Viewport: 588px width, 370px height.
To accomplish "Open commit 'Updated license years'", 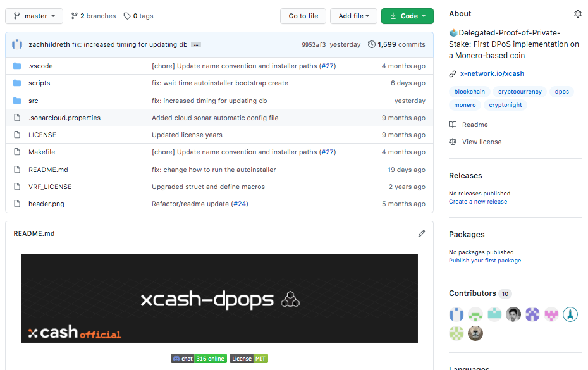I will pos(187,135).
